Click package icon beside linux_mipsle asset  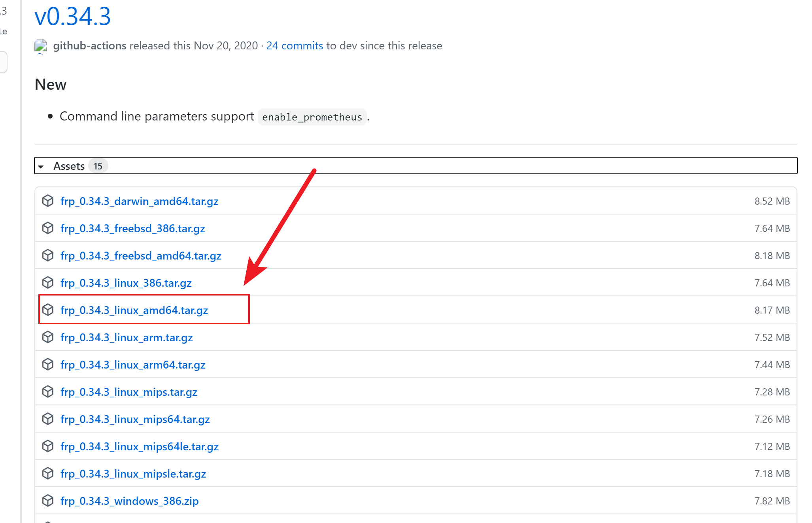[48, 473]
